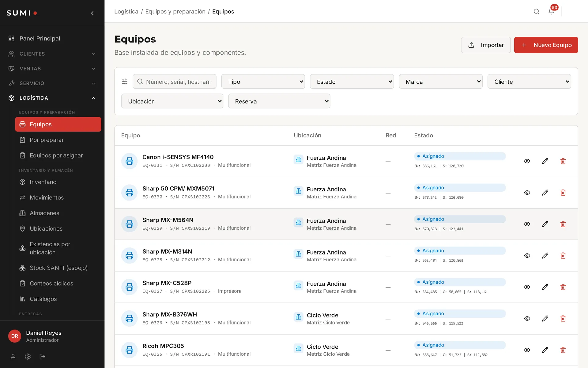Image resolution: width=588 pixels, height=368 pixels.
Task: Click building icon beside Ciclo Verde, Sharp MX-B376WH row
Action: [299, 317]
